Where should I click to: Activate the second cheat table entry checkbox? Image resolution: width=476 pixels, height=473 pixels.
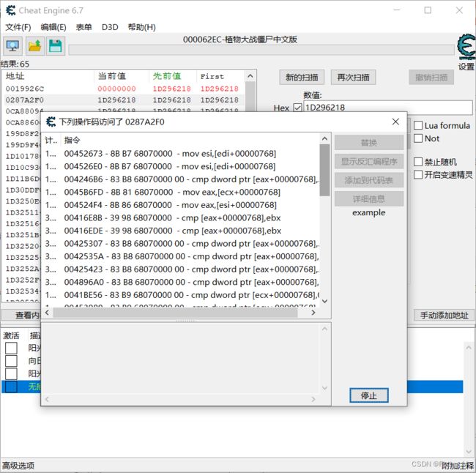coord(11,361)
